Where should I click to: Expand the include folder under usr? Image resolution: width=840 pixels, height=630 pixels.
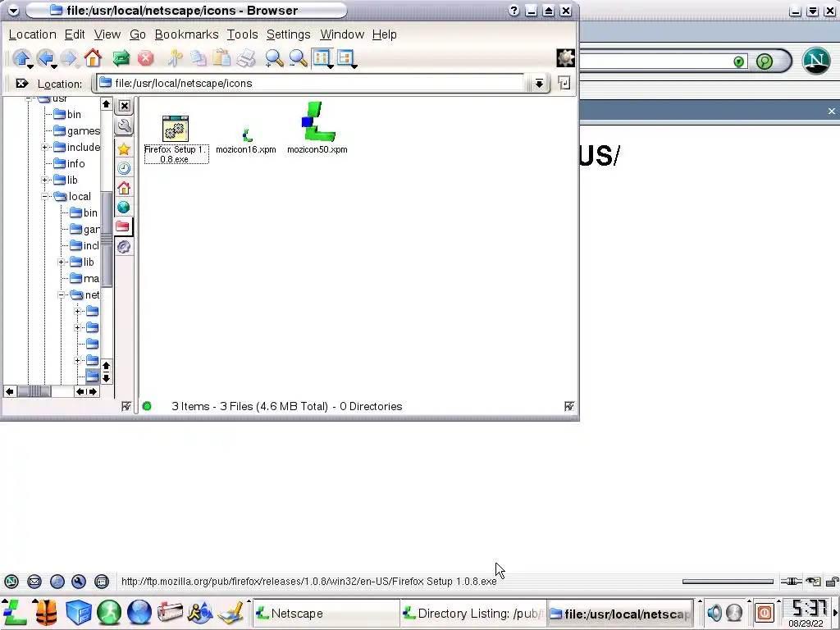click(x=45, y=148)
